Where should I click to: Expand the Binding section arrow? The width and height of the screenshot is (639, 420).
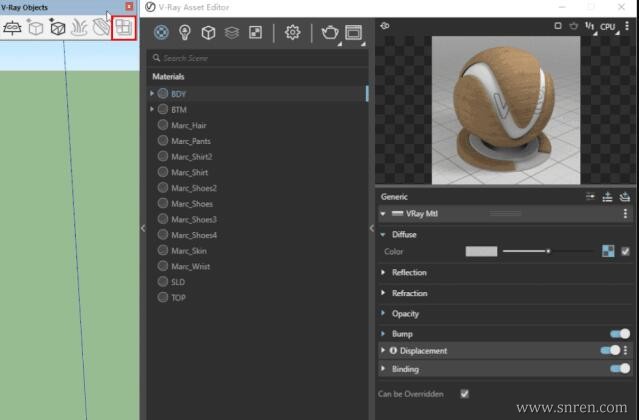(x=383, y=369)
